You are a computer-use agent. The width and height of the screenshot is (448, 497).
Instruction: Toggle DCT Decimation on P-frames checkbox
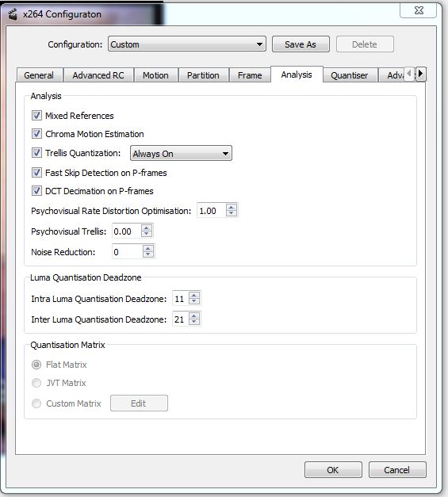pyautogui.click(x=36, y=191)
